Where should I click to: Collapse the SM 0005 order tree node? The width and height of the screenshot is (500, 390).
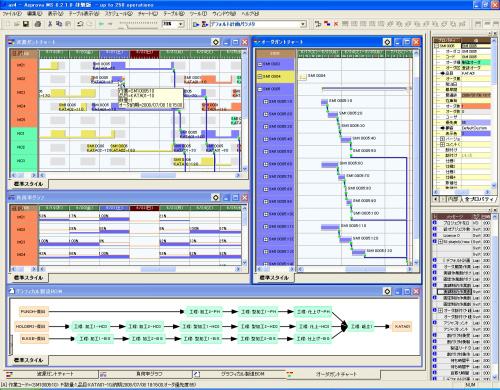tap(260, 89)
